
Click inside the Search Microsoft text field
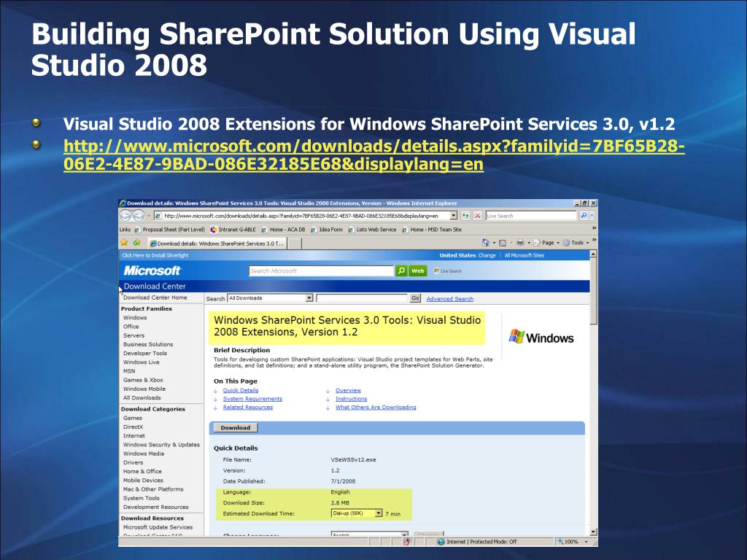pyautogui.click(x=320, y=271)
